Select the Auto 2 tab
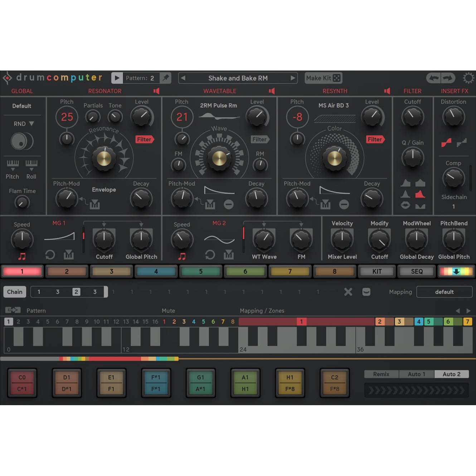The image size is (476, 476). coord(451,374)
